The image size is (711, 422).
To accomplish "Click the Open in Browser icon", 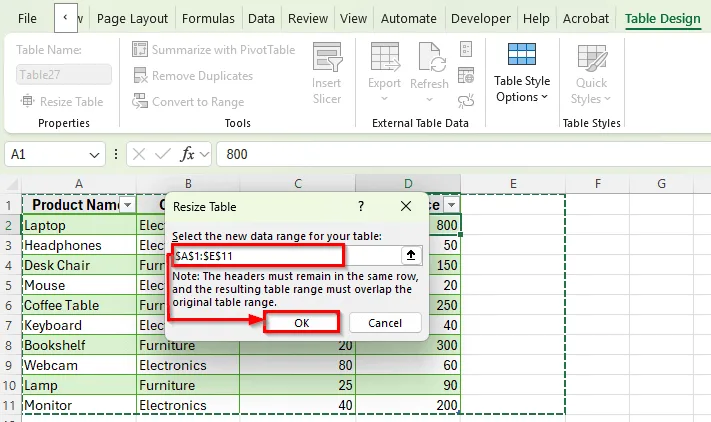I will click(466, 75).
